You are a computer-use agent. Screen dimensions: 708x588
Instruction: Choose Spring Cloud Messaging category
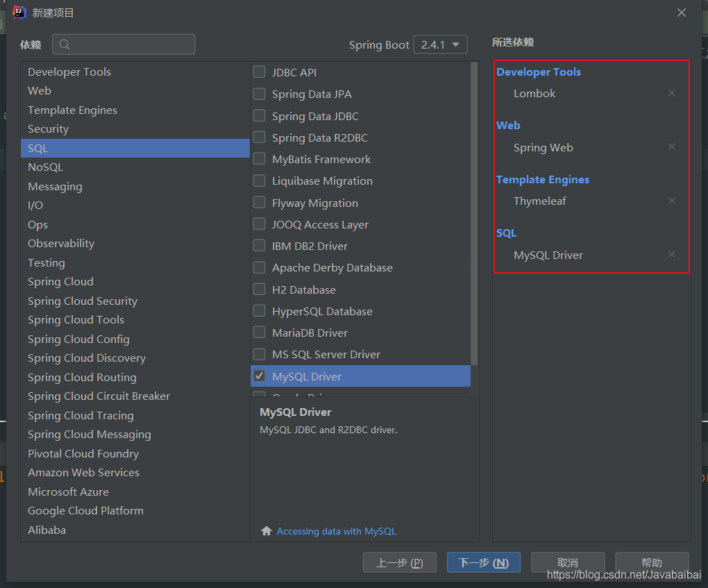(135, 434)
